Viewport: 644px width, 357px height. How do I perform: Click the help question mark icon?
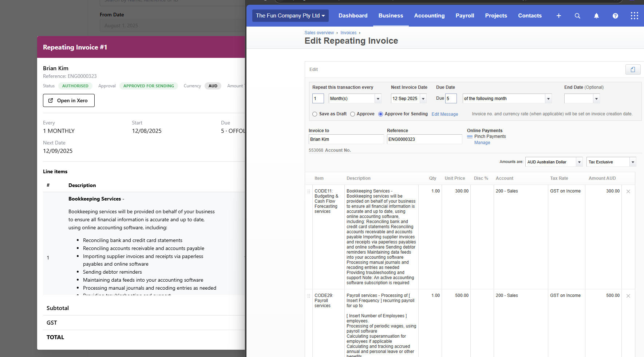tap(615, 16)
